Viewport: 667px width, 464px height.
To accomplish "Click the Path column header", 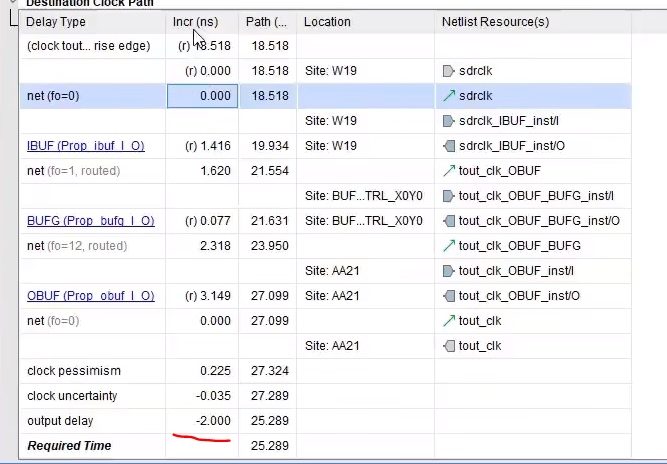I will click(268, 22).
